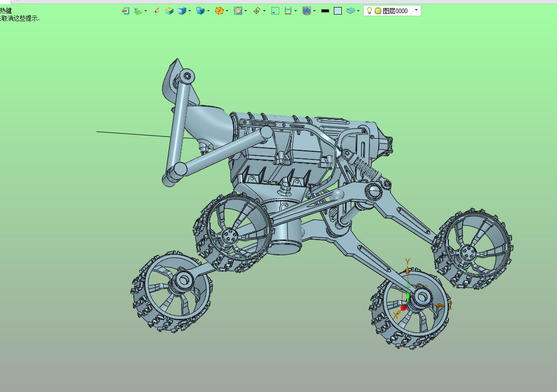Click the blue solid cube icon
Image resolution: width=557 pixels, height=392 pixels.
(x=182, y=11)
